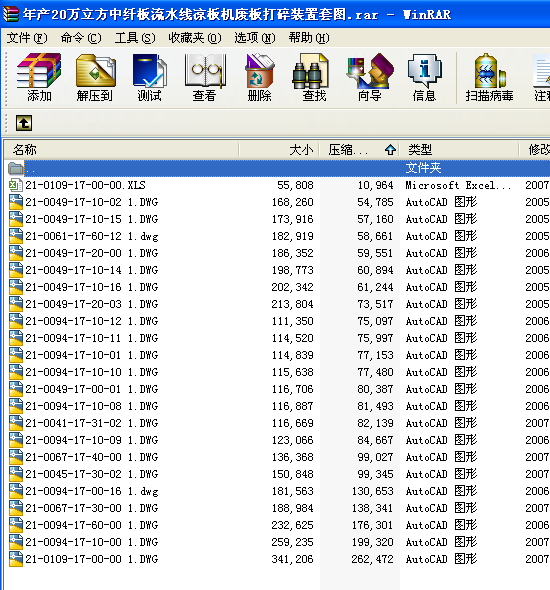This screenshot has height=590, width=550.
Task: Click size value 341,206
Action: point(292,559)
